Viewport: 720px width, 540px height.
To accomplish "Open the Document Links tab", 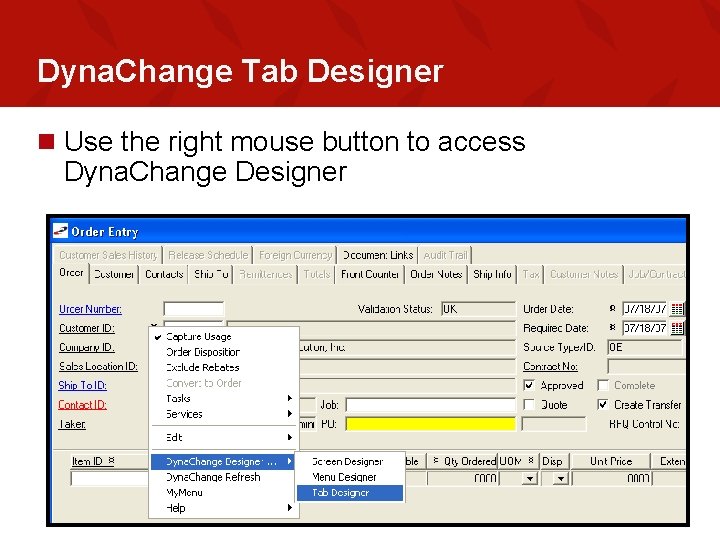I will point(378,255).
